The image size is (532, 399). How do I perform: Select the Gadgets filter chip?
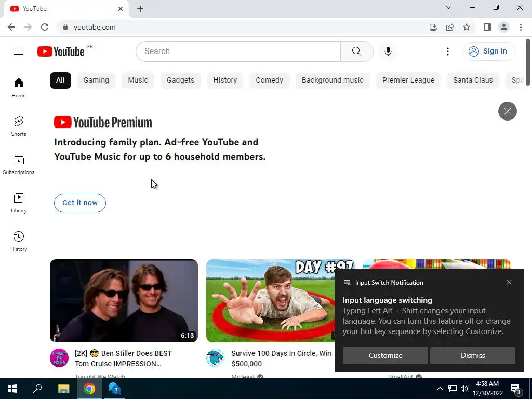[180, 81]
